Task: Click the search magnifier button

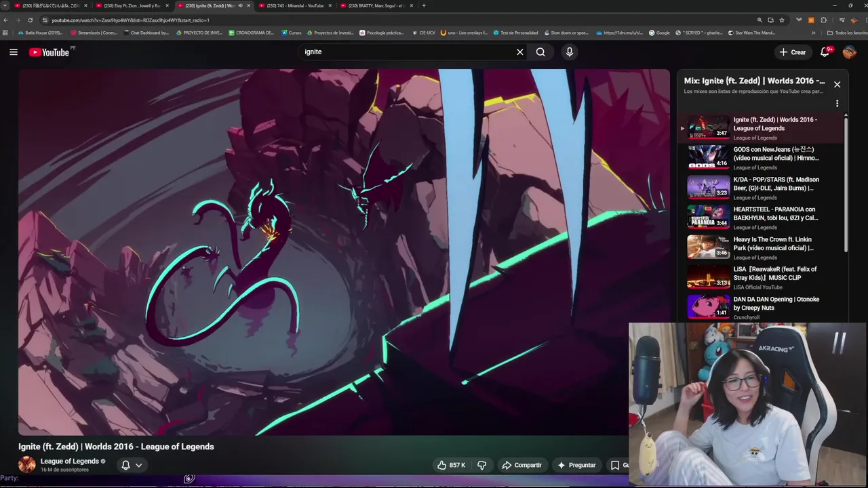Action: 540,52
